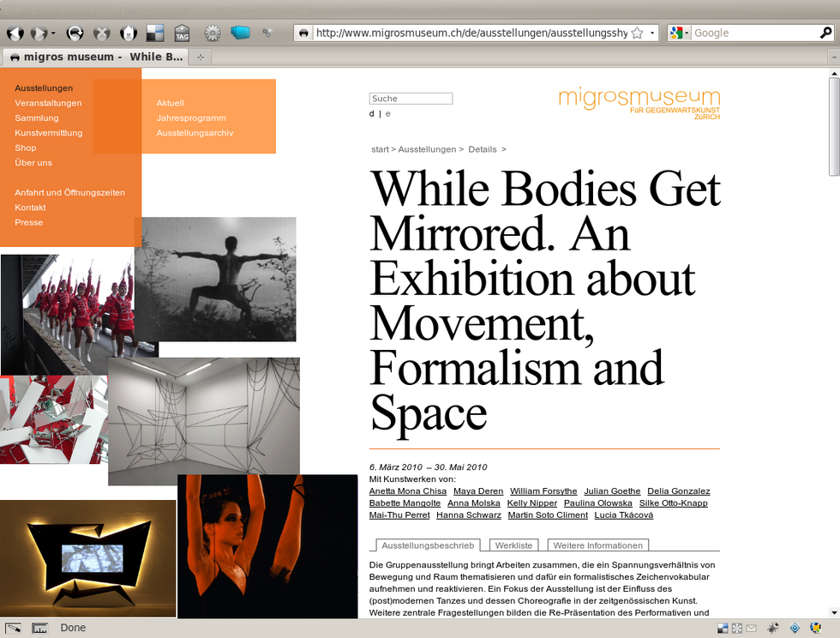
Task: Reload the page with the refresh icon
Action: (x=75, y=33)
